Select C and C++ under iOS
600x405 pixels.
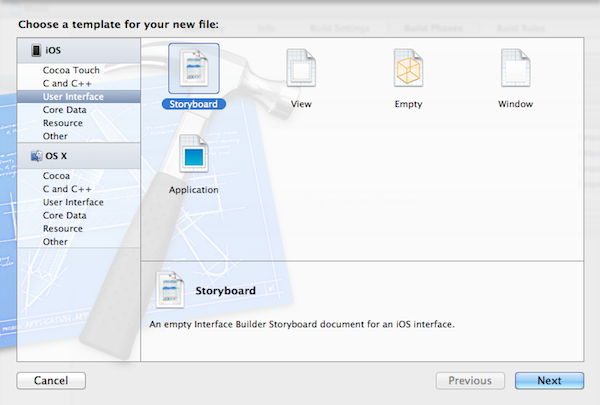click(x=79, y=83)
